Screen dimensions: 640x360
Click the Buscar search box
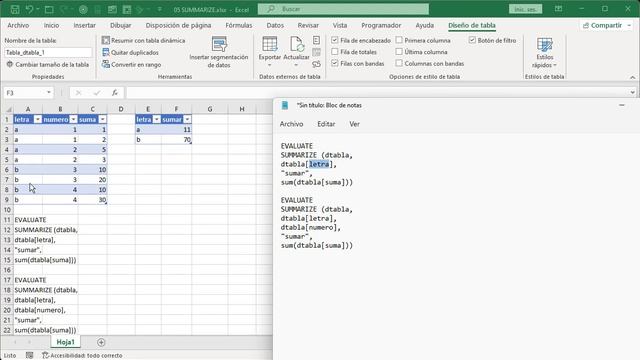coord(343,9)
